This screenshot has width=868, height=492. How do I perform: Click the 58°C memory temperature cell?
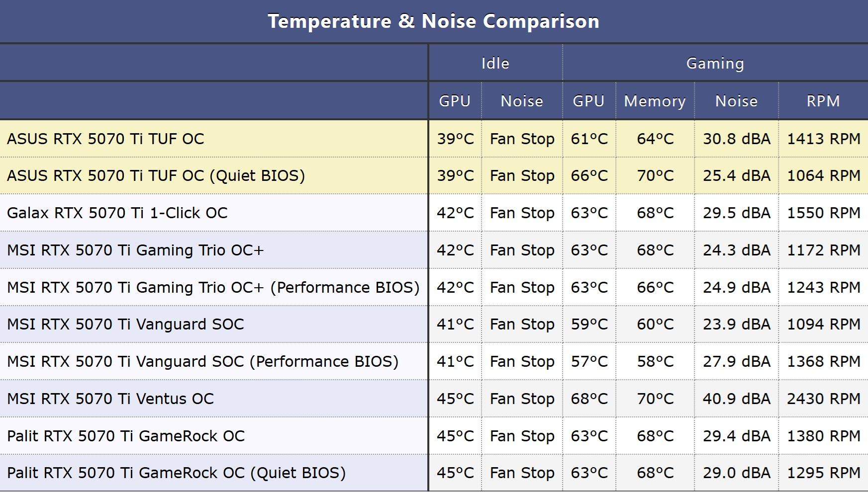pyautogui.click(x=655, y=362)
